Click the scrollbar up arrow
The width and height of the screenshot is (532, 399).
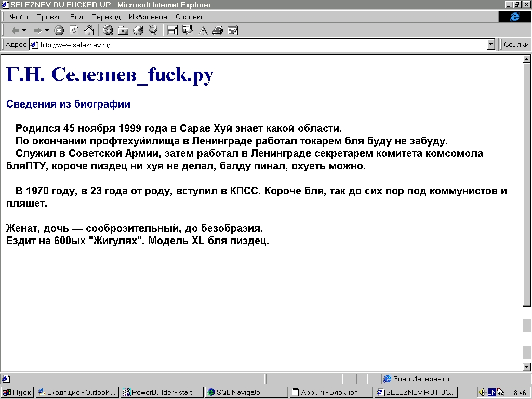(527, 59)
